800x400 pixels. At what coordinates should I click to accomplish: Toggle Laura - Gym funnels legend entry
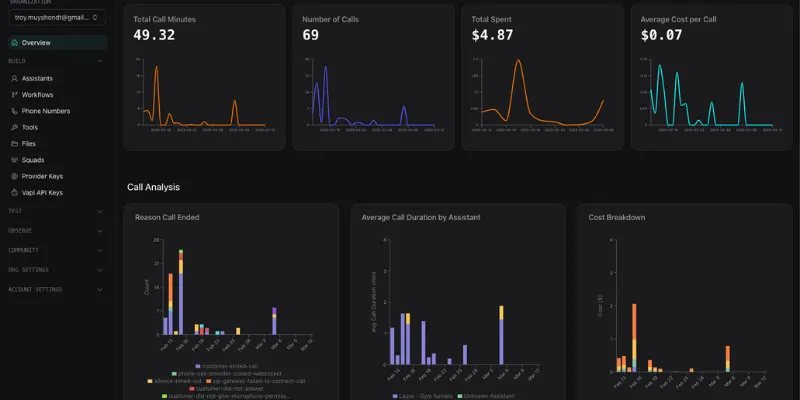click(x=422, y=396)
